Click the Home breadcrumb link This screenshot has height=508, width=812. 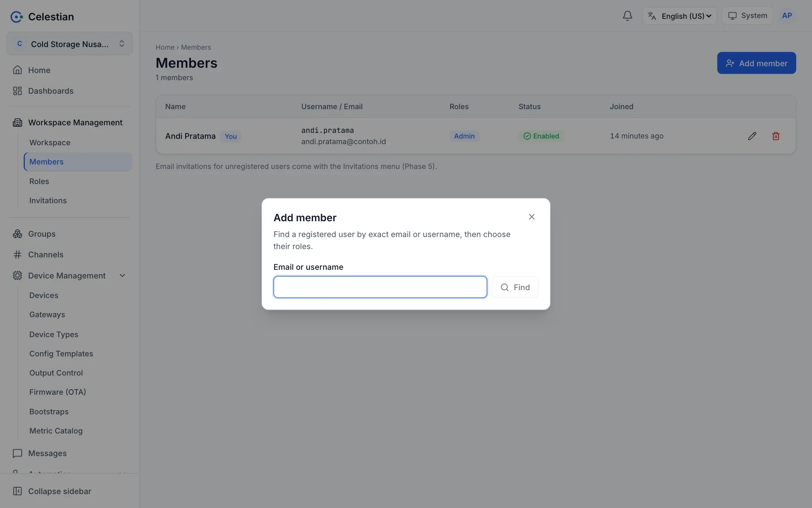[x=165, y=47]
